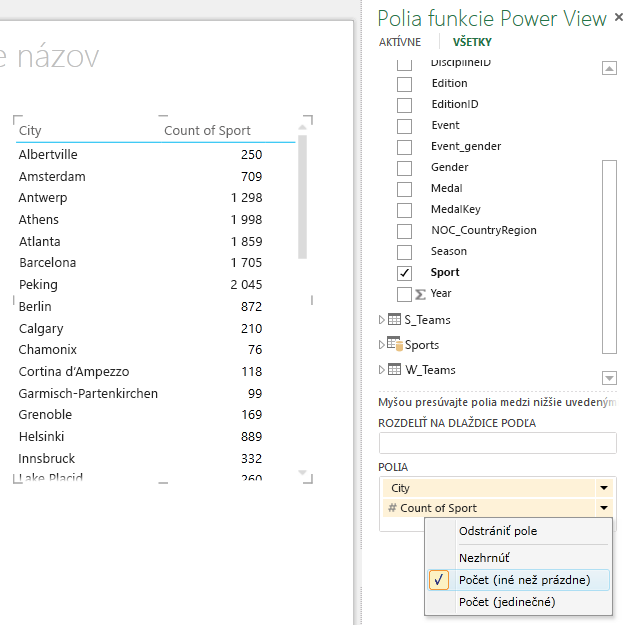Select the Calgary row
Image resolution: width=629 pixels, height=625 pixels.
(x=140, y=329)
